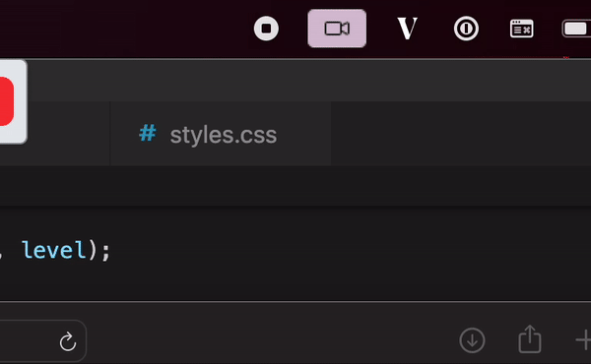The image size is (591, 364).
Task: Stop the recording via menu bar stop icon
Action: tap(266, 29)
